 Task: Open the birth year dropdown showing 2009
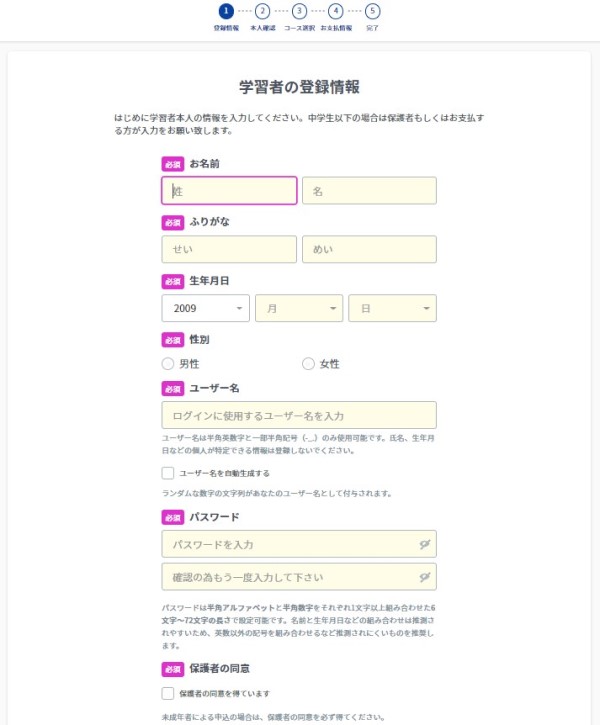[206, 308]
